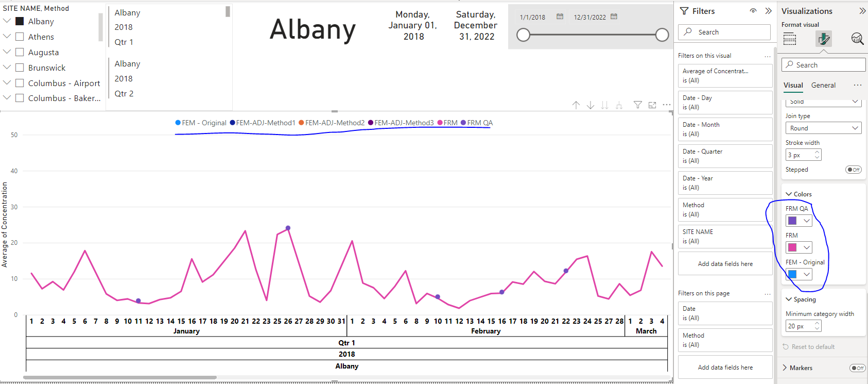
Task: Hide the Filters pane using eye icon
Action: [753, 11]
